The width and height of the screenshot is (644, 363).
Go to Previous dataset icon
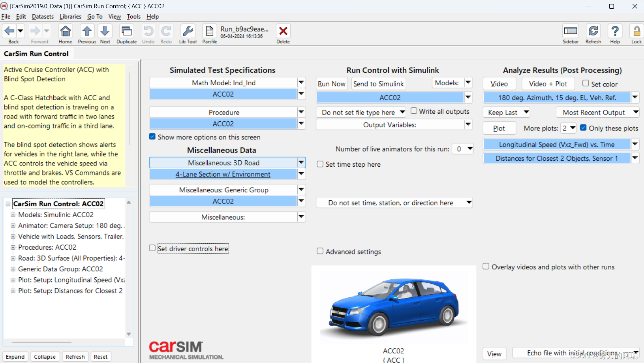pos(87,31)
